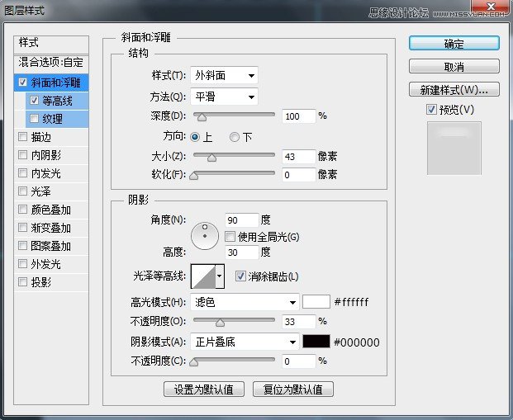The width and height of the screenshot is (513, 420).
Task: Enable the 外发光 checkbox
Action: [22, 263]
